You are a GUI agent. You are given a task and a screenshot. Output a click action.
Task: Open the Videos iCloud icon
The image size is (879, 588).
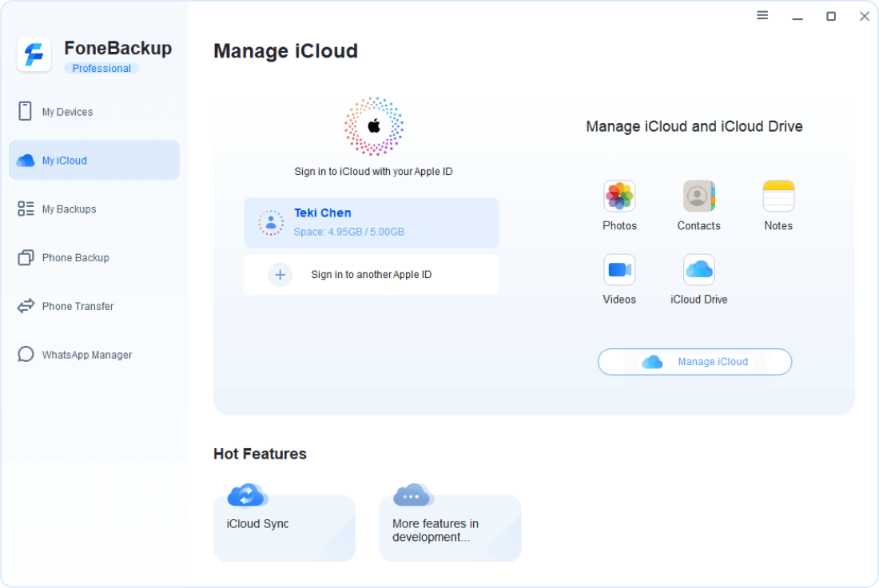[619, 270]
